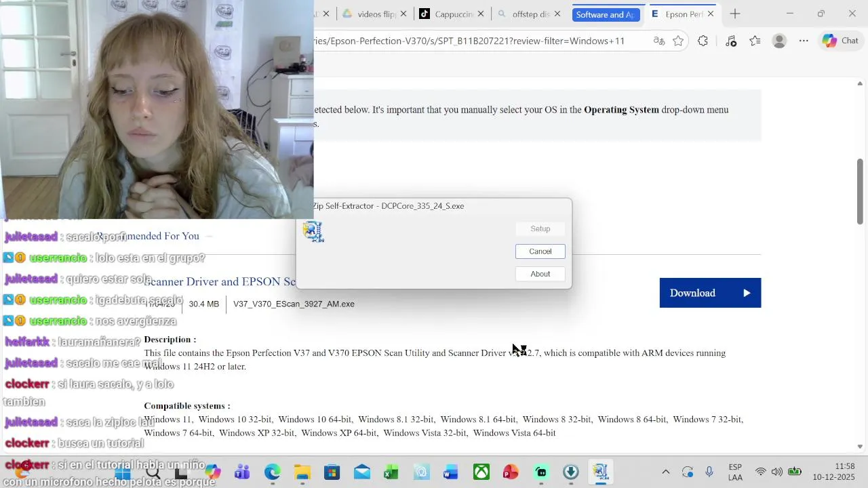
Task: Open Microsoft Store from the taskbar
Action: [x=332, y=472]
